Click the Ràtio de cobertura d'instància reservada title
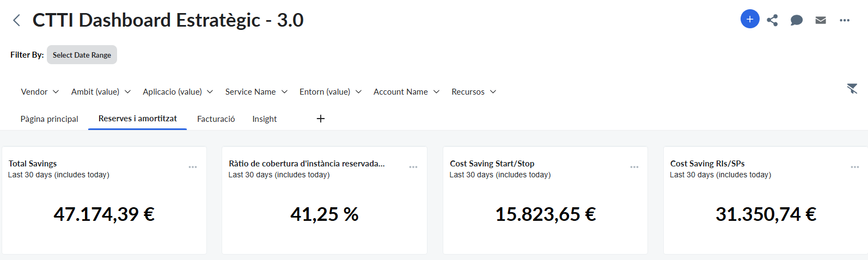The image size is (868, 260). 307,164
